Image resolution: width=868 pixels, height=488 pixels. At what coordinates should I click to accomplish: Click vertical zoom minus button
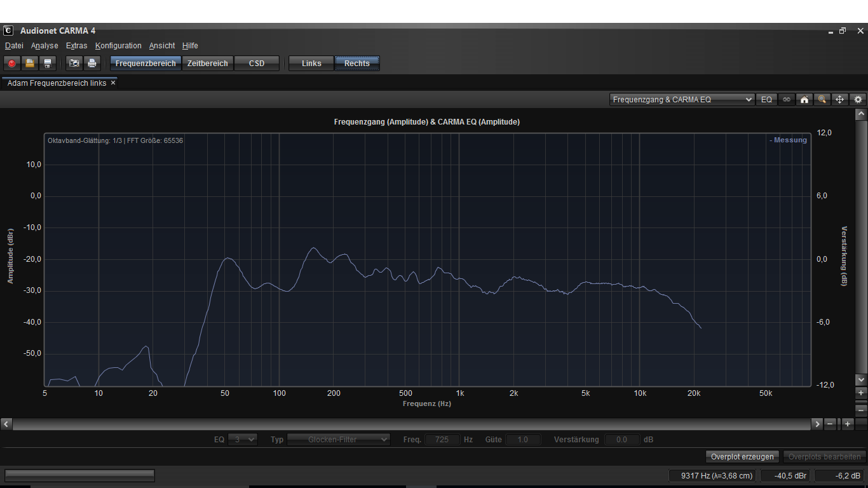(x=861, y=410)
